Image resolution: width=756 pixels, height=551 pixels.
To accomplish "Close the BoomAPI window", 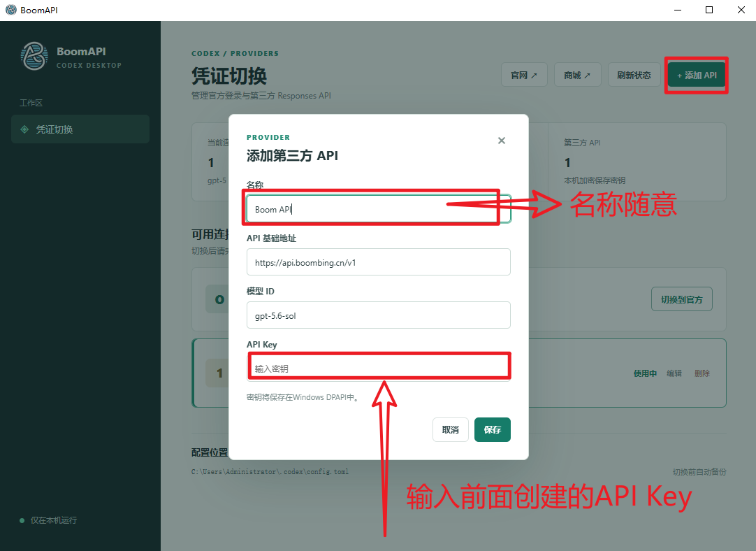I will [x=741, y=10].
